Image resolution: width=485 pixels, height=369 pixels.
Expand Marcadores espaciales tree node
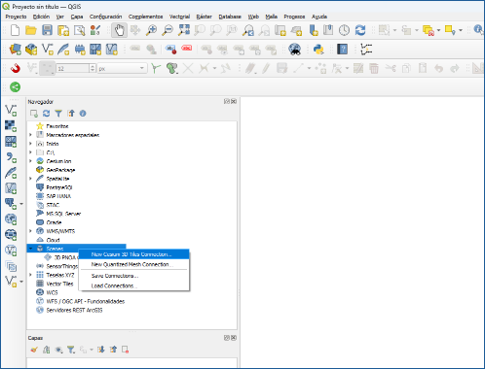[30, 135]
